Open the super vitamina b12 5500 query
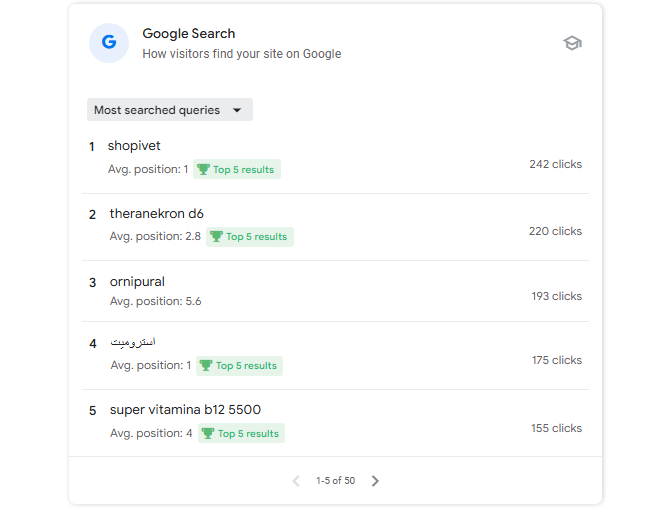 (x=185, y=410)
